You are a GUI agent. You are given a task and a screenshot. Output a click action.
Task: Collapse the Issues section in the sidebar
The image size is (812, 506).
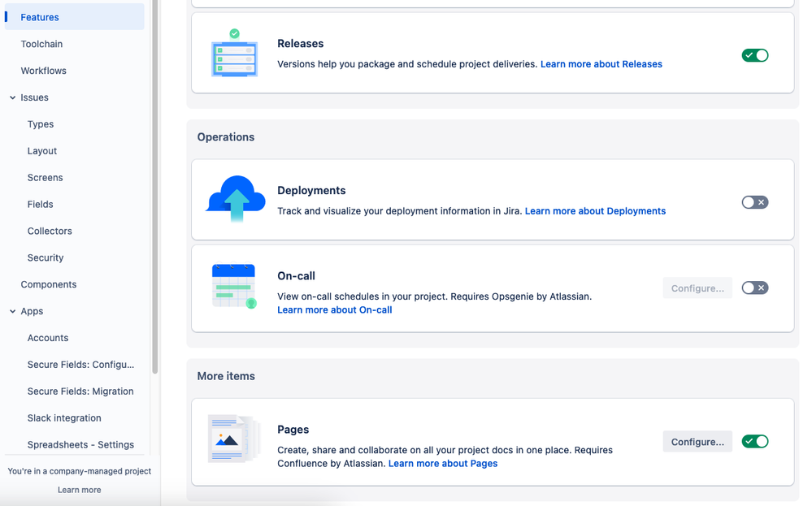[x=11, y=97]
